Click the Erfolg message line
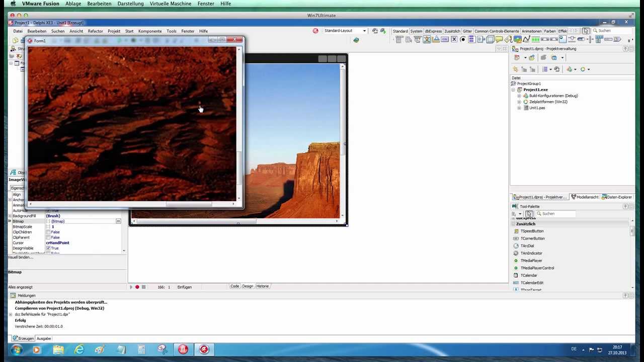 tap(20, 320)
